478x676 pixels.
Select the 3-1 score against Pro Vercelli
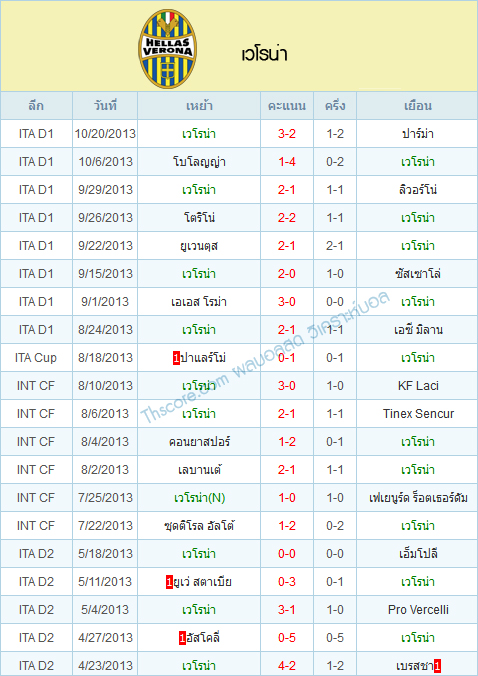point(287,610)
